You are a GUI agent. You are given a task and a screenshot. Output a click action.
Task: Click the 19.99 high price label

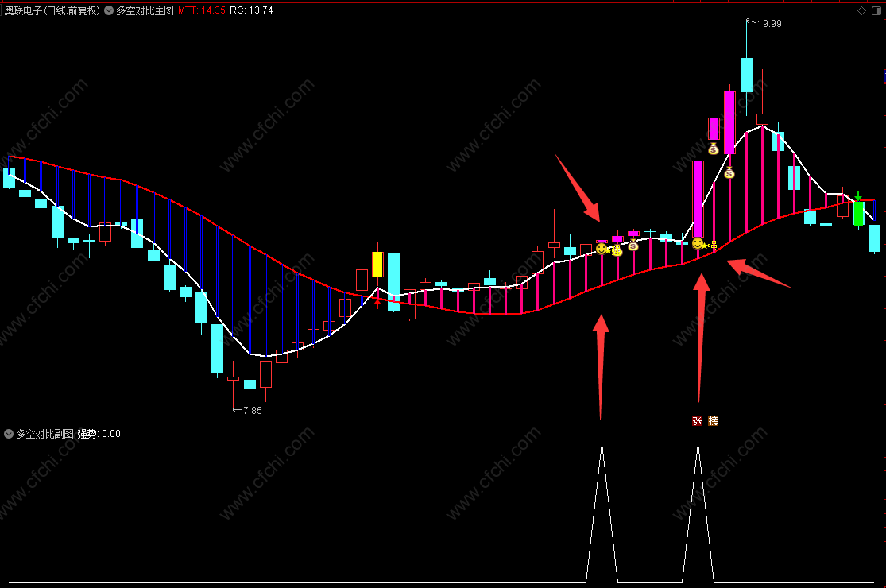point(769,24)
